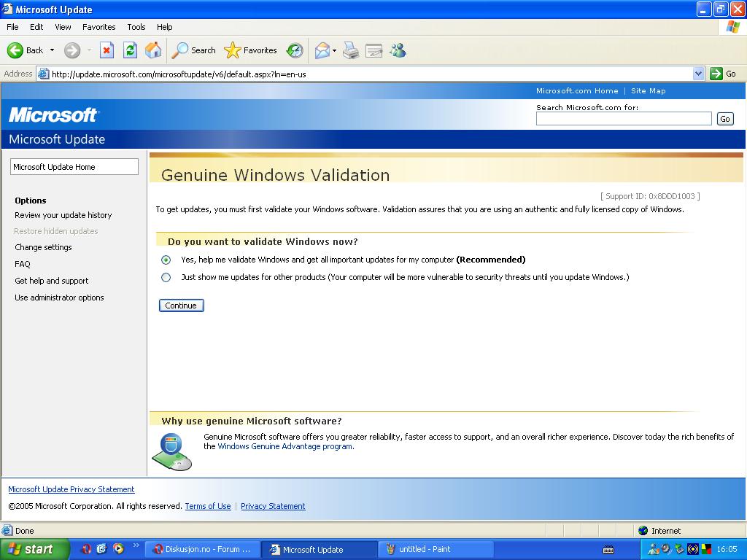Viewport: 747px width, 560px height.
Task: Launch the Messenger icon in toolbar
Action: pos(398,50)
